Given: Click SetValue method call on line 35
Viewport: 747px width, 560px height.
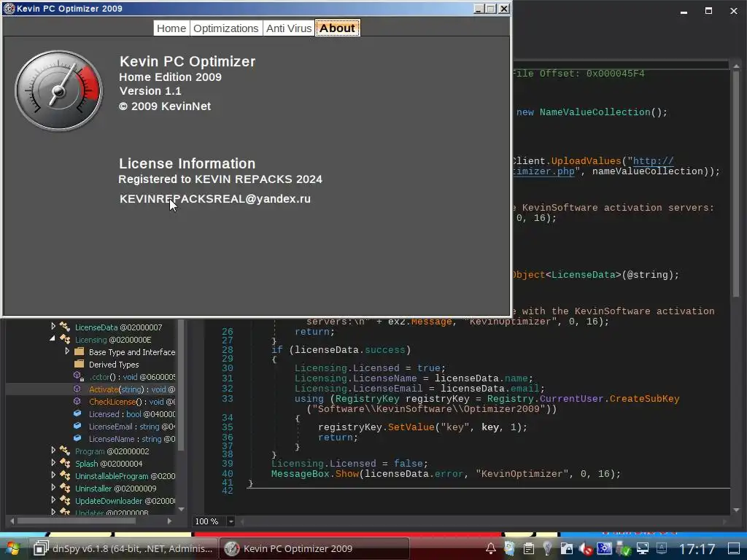Looking at the screenshot, I should pyautogui.click(x=411, y=427).
